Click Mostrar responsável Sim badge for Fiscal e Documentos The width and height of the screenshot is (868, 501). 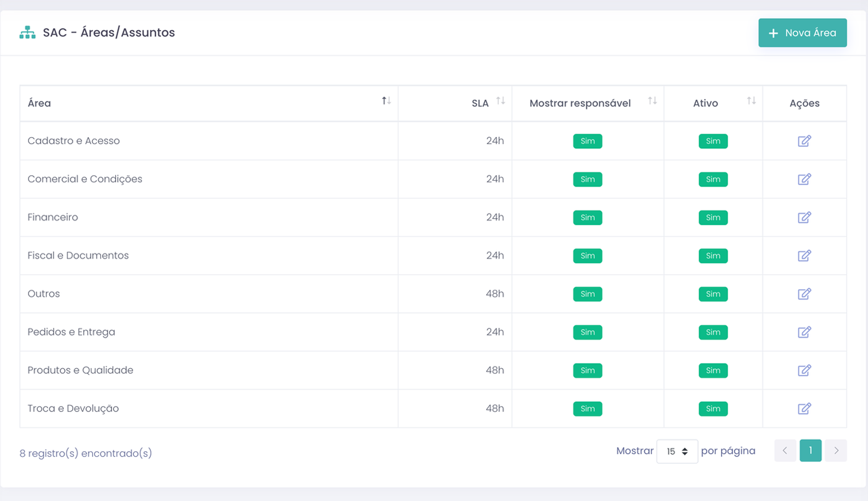pyautogui.click(x=587, y=255)
